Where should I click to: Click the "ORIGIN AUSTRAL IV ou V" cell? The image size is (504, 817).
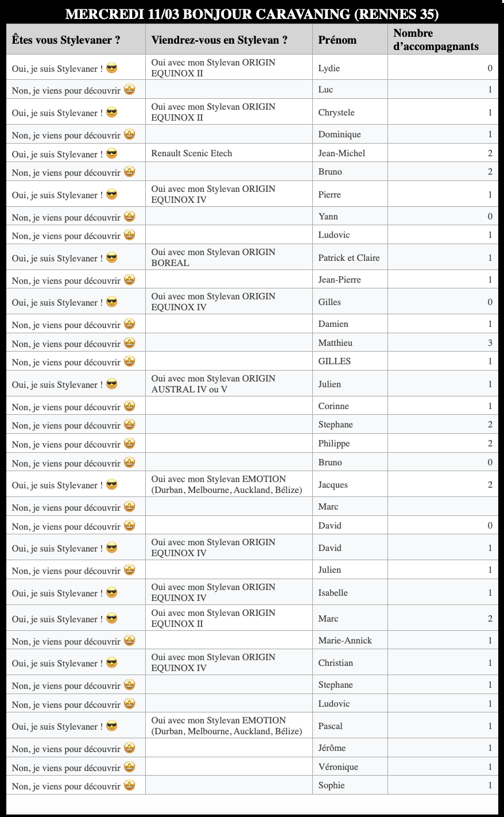pos(214,384)
